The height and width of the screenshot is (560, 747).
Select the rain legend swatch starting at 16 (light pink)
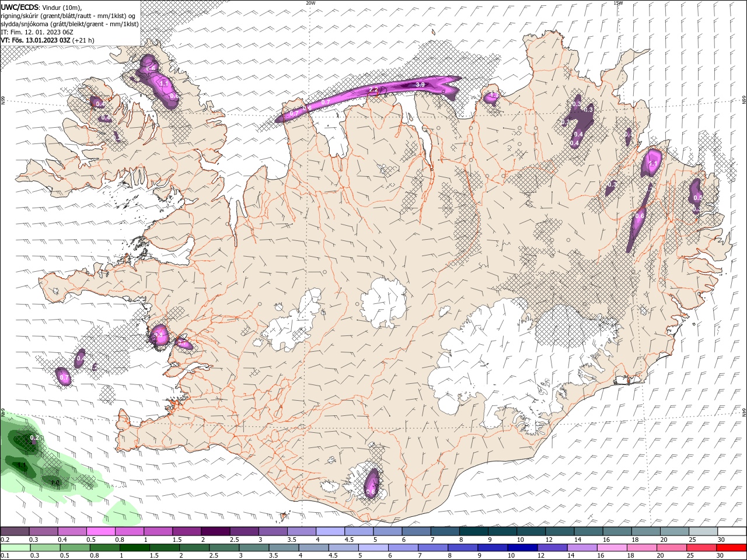coord(612,548)
